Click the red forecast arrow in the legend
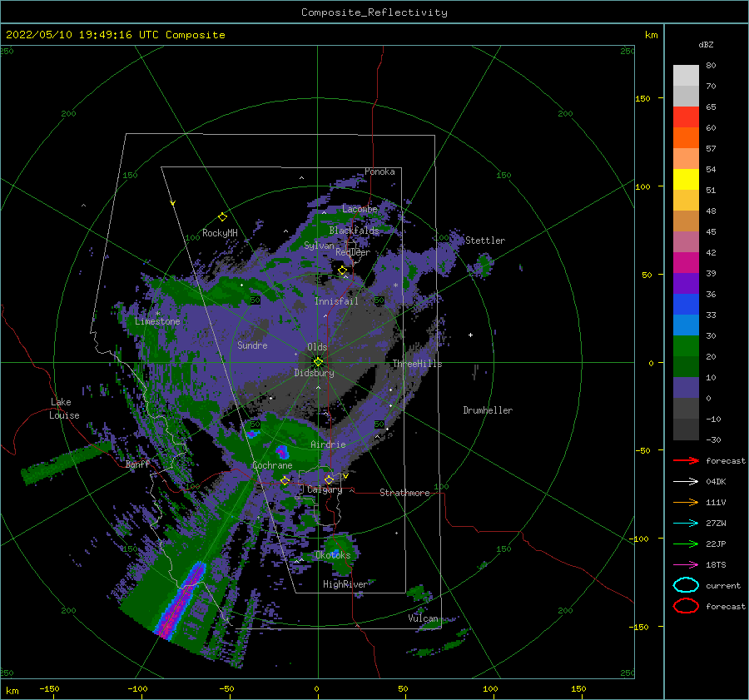This screenshot has height=700, width=749. pos(686,460)
